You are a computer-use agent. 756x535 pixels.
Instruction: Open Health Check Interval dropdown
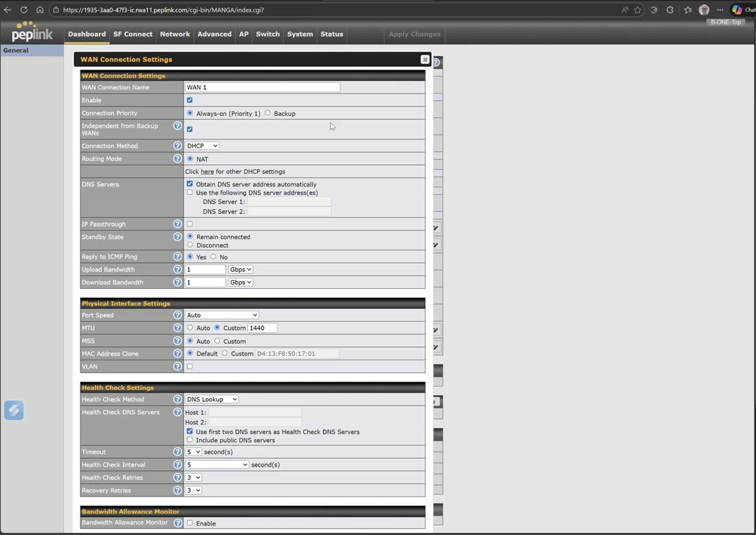[x=217, y=465]
